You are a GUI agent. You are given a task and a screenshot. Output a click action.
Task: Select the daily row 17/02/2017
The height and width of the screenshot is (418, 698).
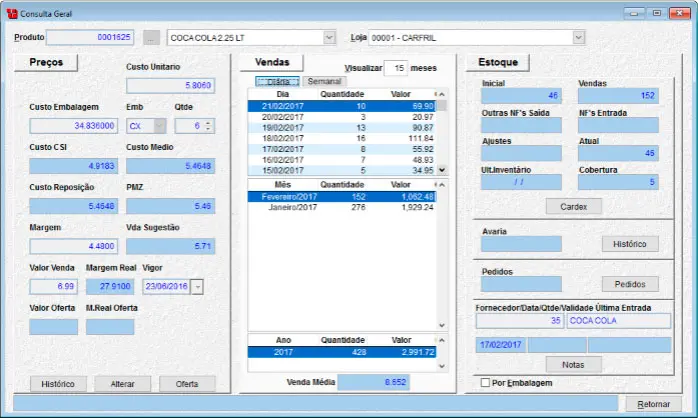[x=341, y=149]
